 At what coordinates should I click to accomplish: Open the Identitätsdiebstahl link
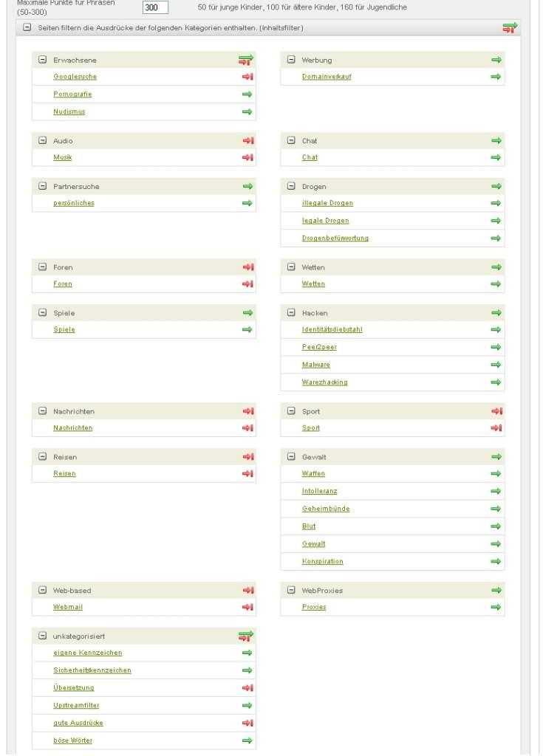click(x=332, y=329)
